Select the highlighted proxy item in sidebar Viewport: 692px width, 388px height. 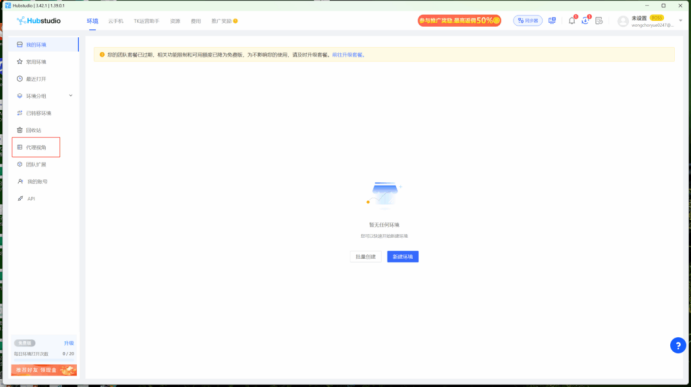pyautogui.click(x=36, y=147)
